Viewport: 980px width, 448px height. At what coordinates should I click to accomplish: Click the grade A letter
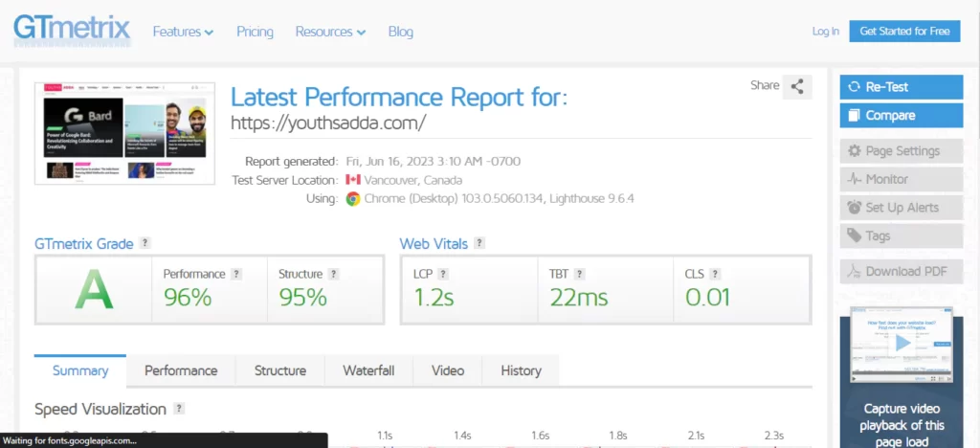(94, 289)
